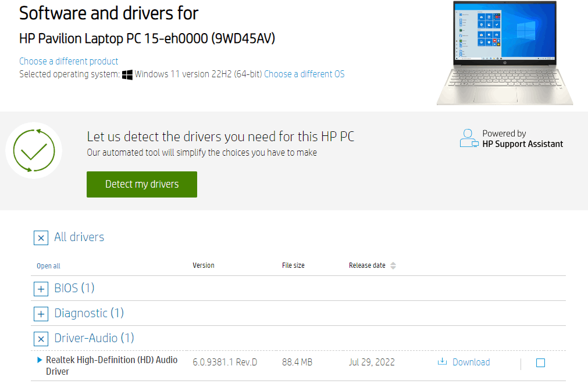Click the download arrow icon for Realtek driver
This screenshot has height=384, width=588.
pyautogui.click(x=442, y=361)
